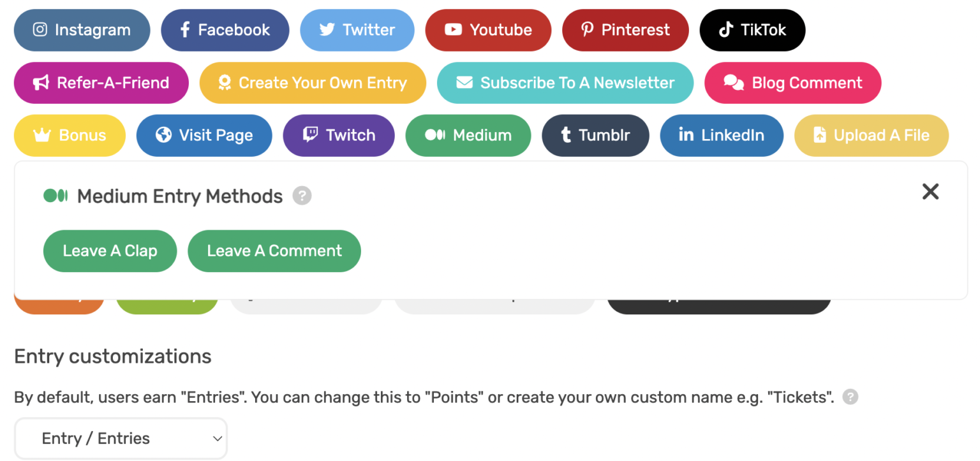Open Twitch entry methods
This screenshot has height=461, width=980.
click(338, 135)
